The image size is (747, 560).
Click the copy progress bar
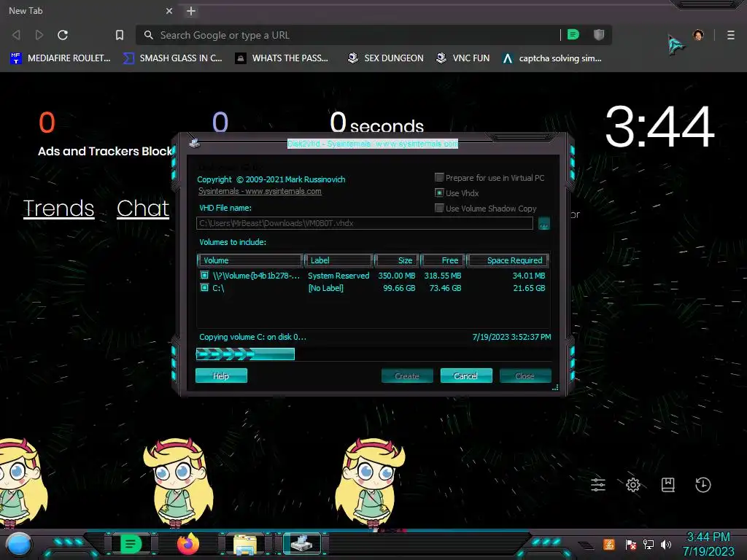pyautogui.click(x=374, y=354)
